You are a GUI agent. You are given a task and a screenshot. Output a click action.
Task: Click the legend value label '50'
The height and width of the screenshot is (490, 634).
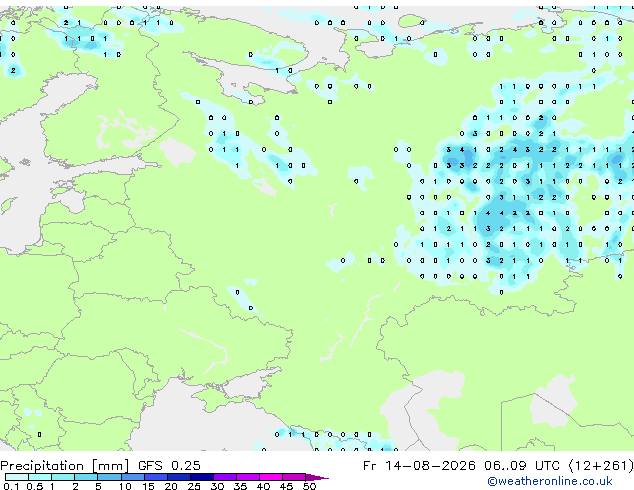pyautogui.click(x=309, y=486)
